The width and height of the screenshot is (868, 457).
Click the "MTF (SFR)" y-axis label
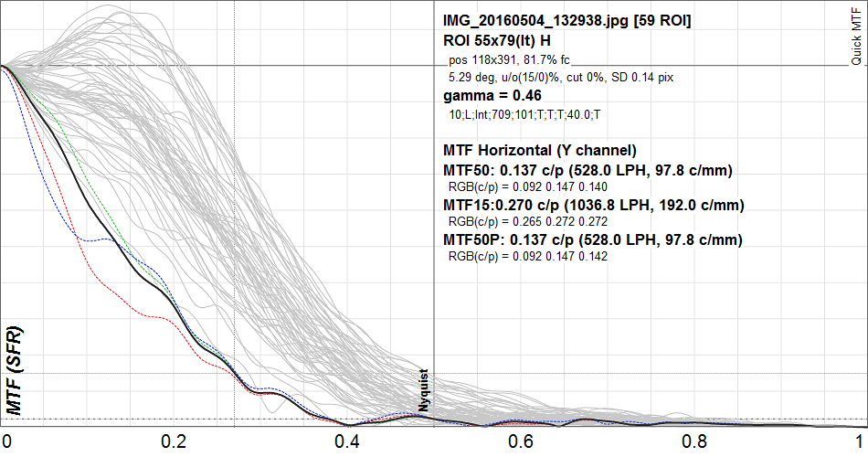[15, 370]
